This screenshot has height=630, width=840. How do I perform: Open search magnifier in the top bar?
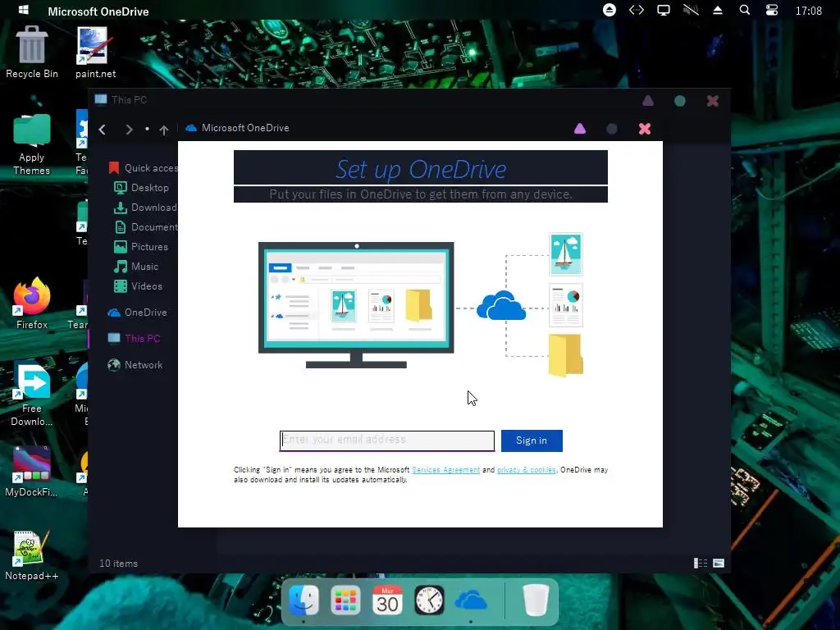click(745, 10)
